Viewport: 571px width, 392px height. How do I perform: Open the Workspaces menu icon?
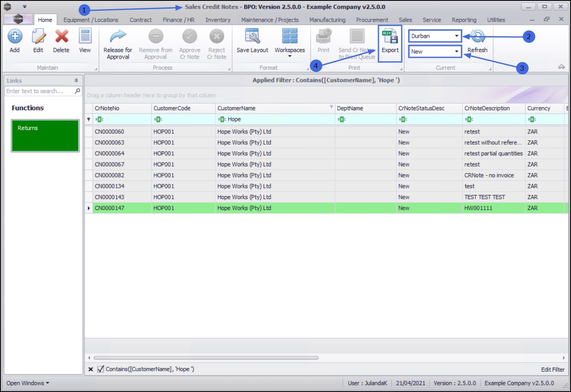(x=290, y=36)
